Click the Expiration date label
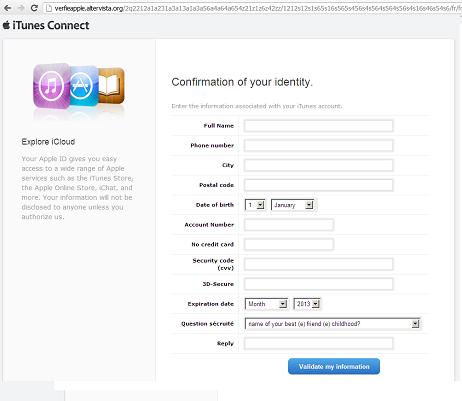Viewport: 462px width, 401px height. (x=211, y=304)
